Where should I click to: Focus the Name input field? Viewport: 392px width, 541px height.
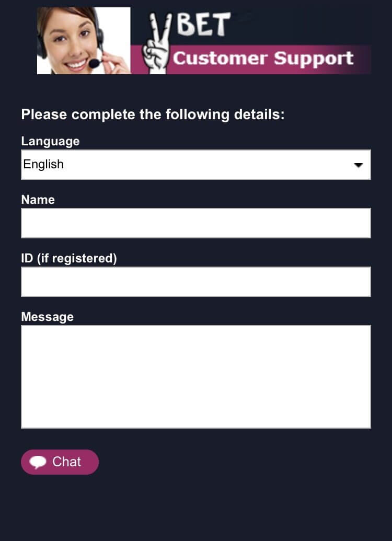coord(196,223)
